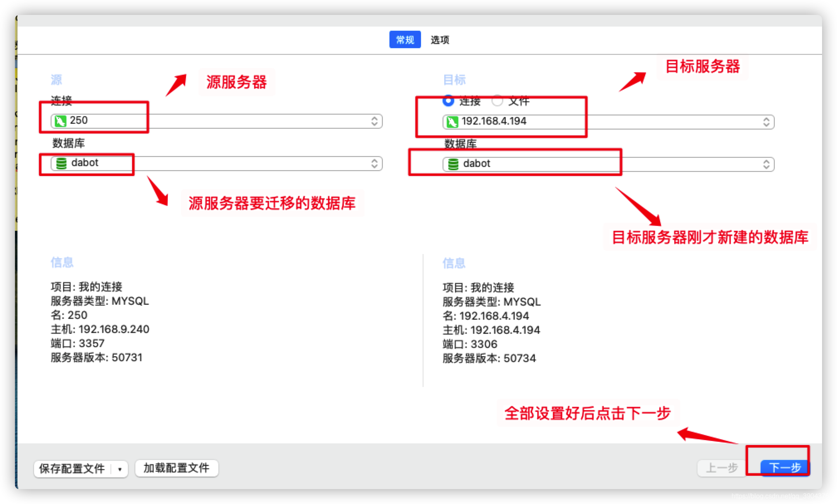Click the source version text 50731
This screenshot has width=837, height=504.
pyautogui.click(x=127, y=357)
